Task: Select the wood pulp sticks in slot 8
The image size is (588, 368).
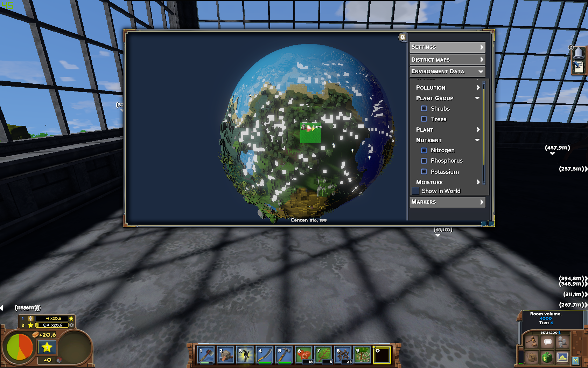Action: pos(343,355)
